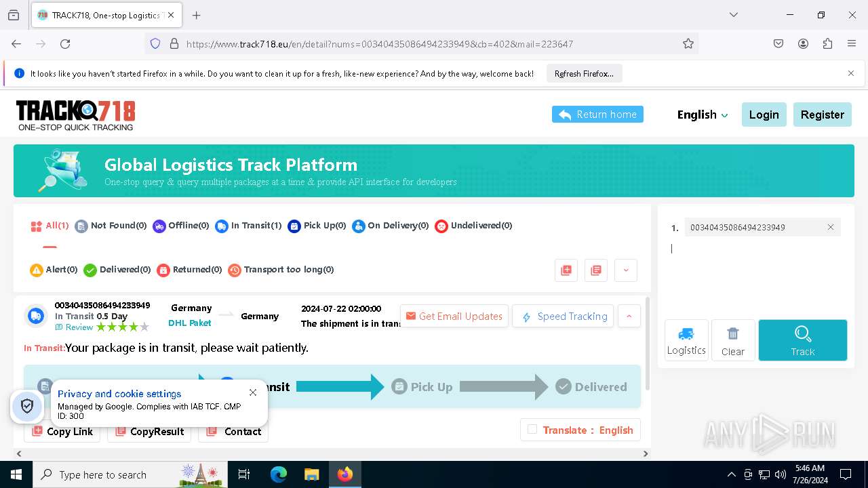Collapse the shipment details chevron
The width and height of the screenshot is (868, 488).
629,316
